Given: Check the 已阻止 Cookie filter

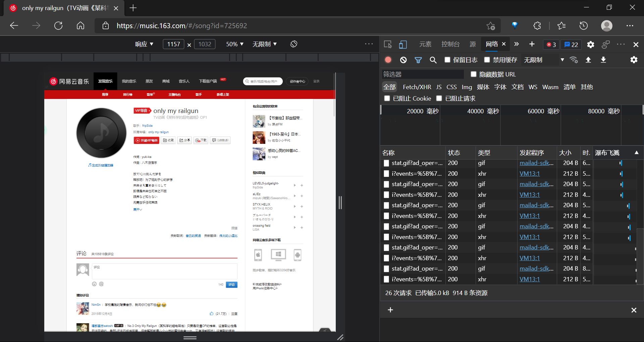Looking at the screenshot, I should 387,98.
